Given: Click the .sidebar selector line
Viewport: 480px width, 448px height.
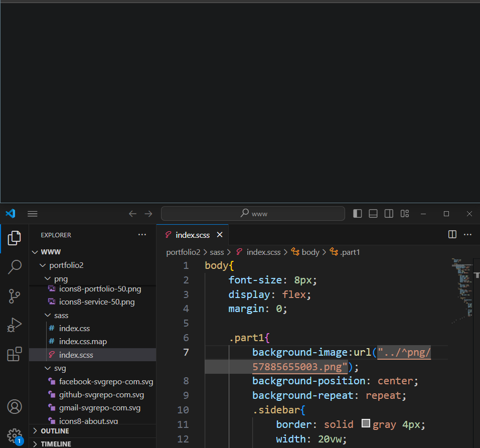Looking at the screenshot, I should [279, 410].
